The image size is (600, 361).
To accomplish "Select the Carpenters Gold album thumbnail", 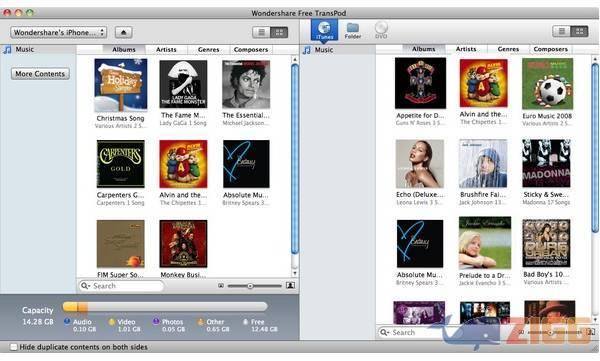I will (121, 164).
